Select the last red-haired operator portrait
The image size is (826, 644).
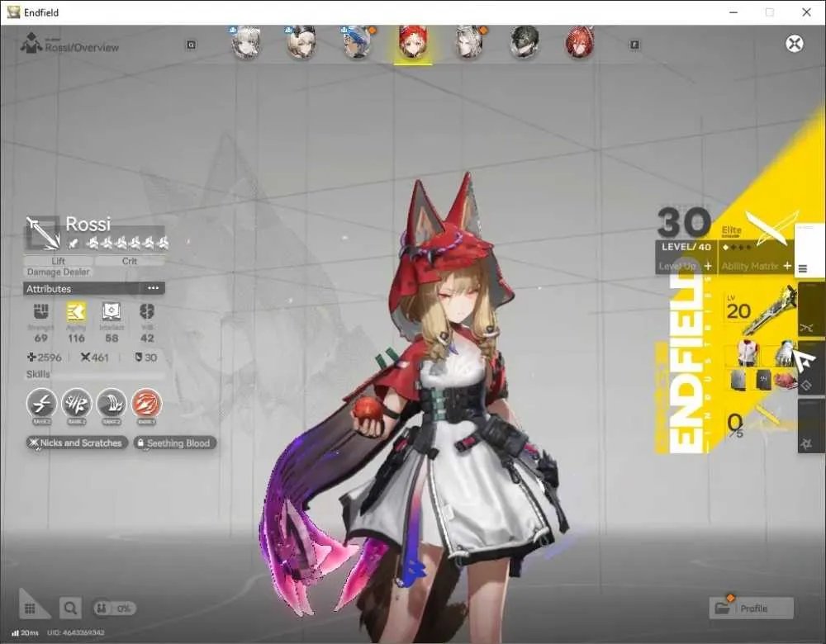(580, 42)
